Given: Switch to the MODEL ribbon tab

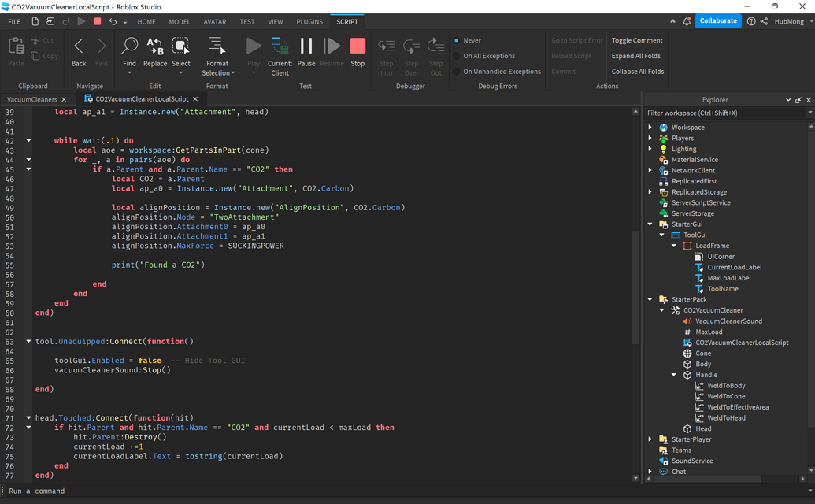Looking at the screenshot, I should 179,22.
